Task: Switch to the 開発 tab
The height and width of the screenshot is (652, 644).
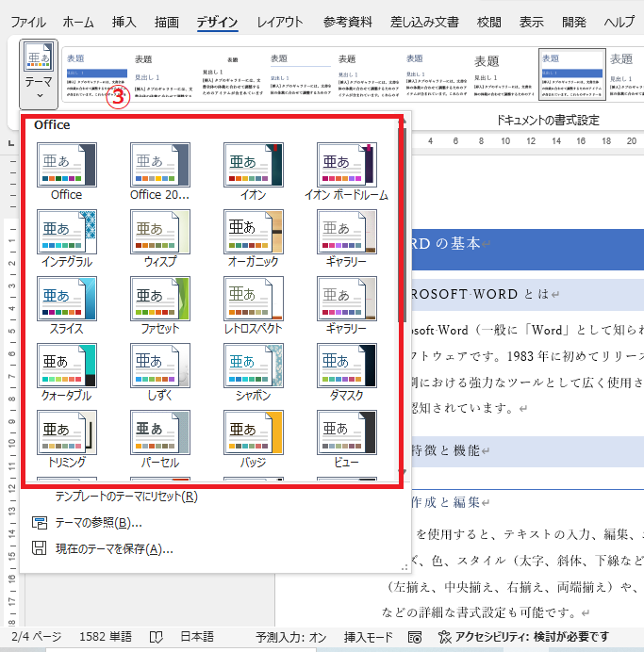Action: 574,22
